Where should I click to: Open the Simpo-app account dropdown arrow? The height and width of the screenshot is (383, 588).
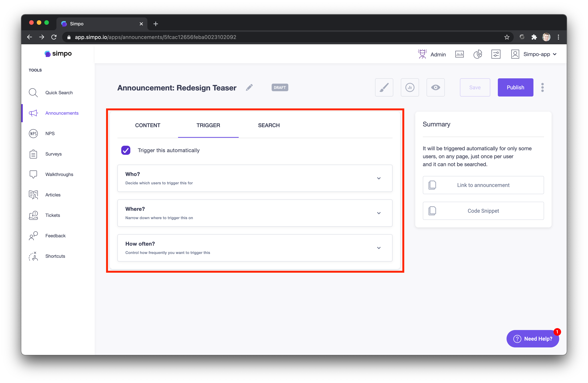click(x=555, y=54)
